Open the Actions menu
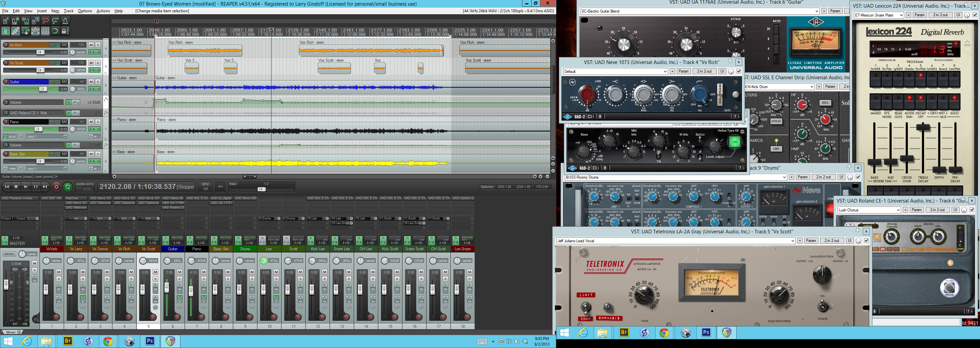This screenshot has height=348, width=980. click(x=103, y=11)
